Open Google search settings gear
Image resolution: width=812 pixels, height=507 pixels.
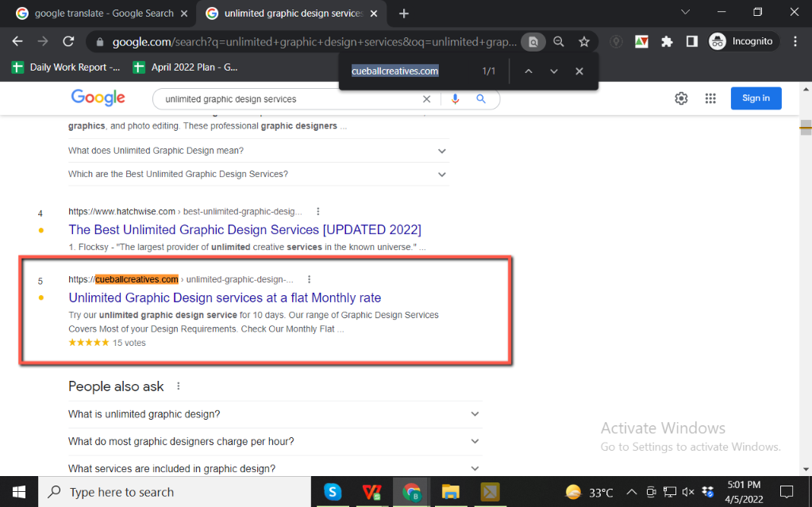(681, 98)
